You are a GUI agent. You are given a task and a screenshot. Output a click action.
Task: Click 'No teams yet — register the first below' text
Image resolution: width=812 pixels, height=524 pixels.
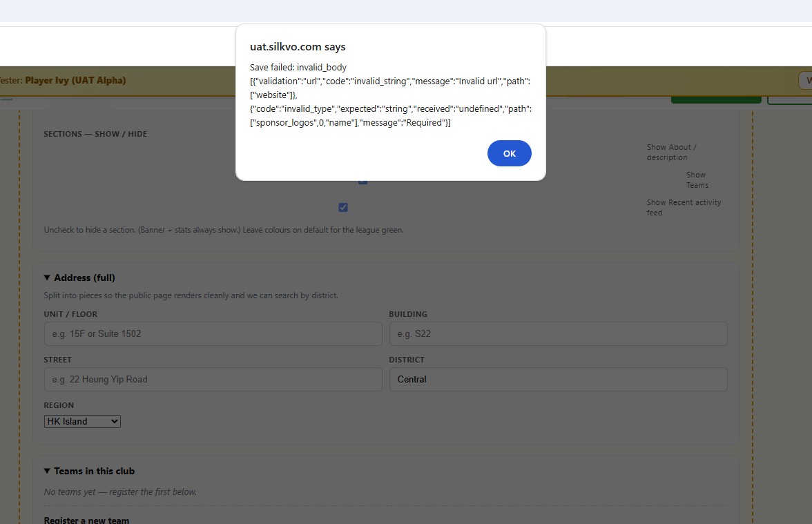pyautogui.click(x=120, y=492)
